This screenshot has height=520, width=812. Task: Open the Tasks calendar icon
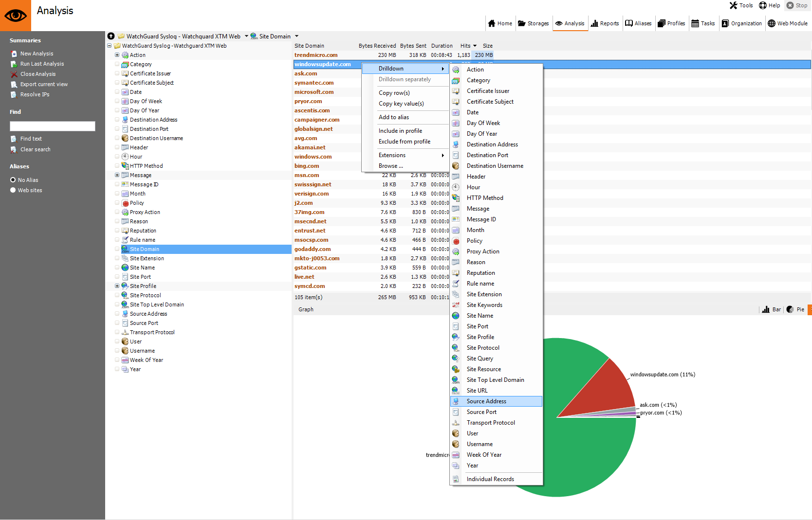pos(695,23)
